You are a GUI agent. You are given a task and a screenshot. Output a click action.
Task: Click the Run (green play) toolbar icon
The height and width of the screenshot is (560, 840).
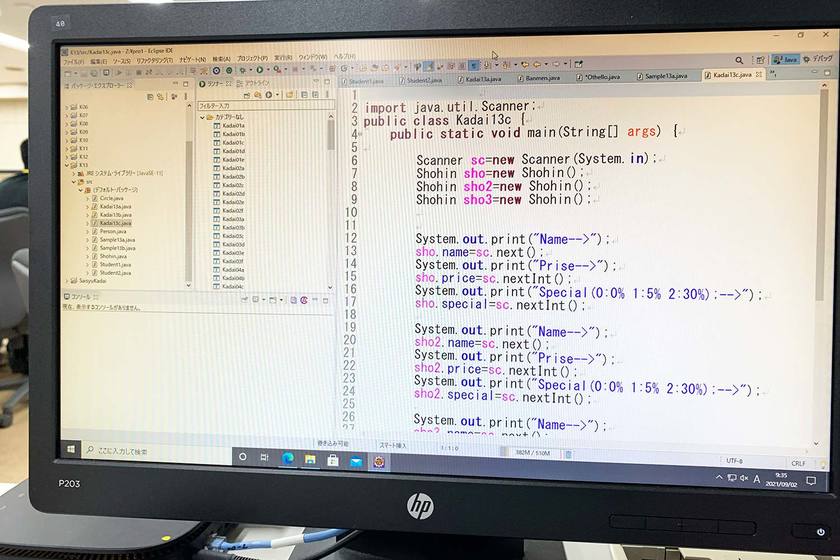[x=258, y=70]
